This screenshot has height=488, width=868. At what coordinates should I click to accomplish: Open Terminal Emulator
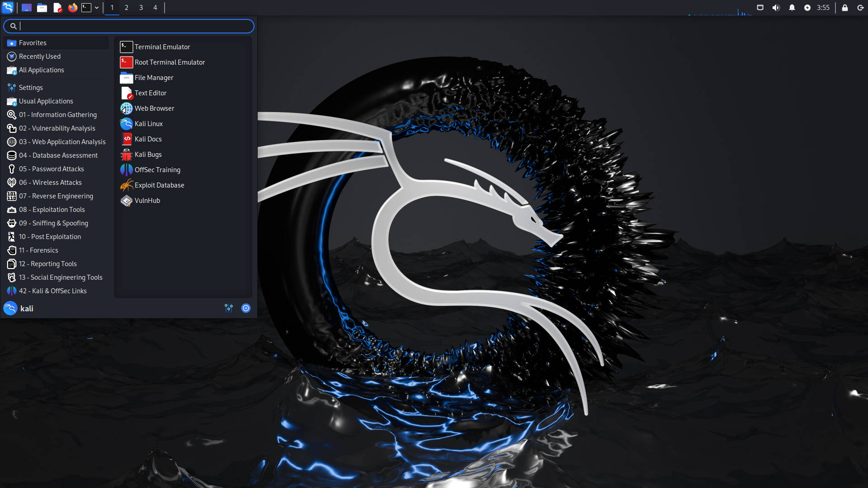(x=162, y=47)
